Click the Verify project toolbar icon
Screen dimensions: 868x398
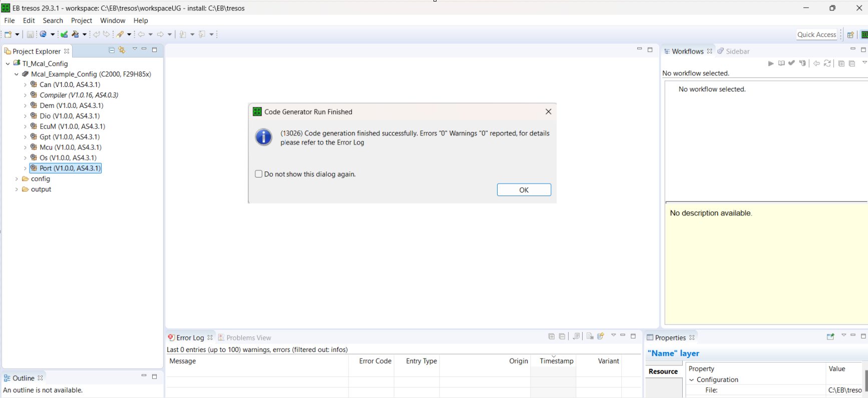pyautogui.click(x=64, y=34)
